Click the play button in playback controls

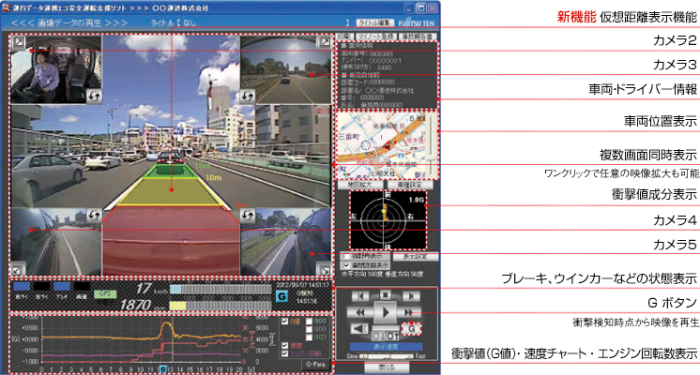coord(385,312)
